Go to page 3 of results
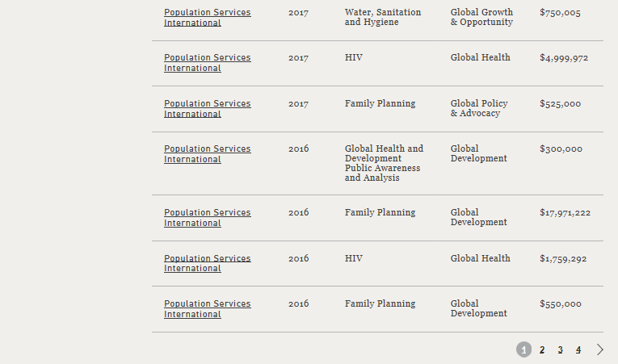Image resolution: width=618 pixels, height=364 pixels. point(560,349)
